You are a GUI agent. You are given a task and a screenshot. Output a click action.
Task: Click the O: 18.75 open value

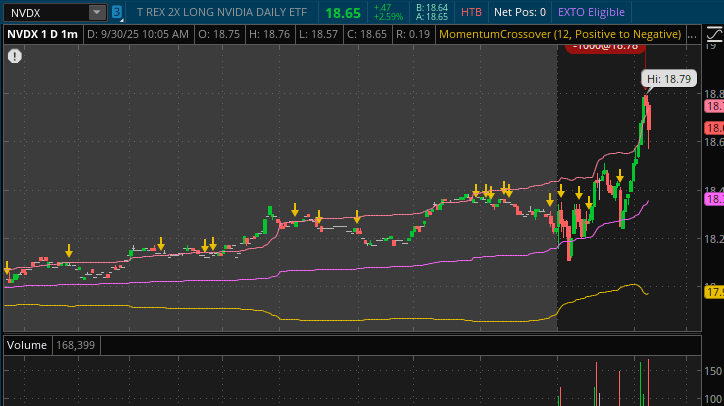click(219, 34)
